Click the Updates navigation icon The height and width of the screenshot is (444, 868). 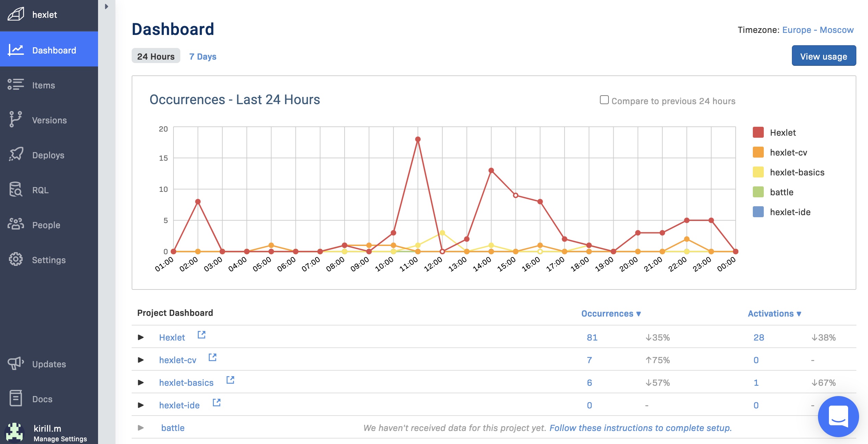tap(15, 363)
